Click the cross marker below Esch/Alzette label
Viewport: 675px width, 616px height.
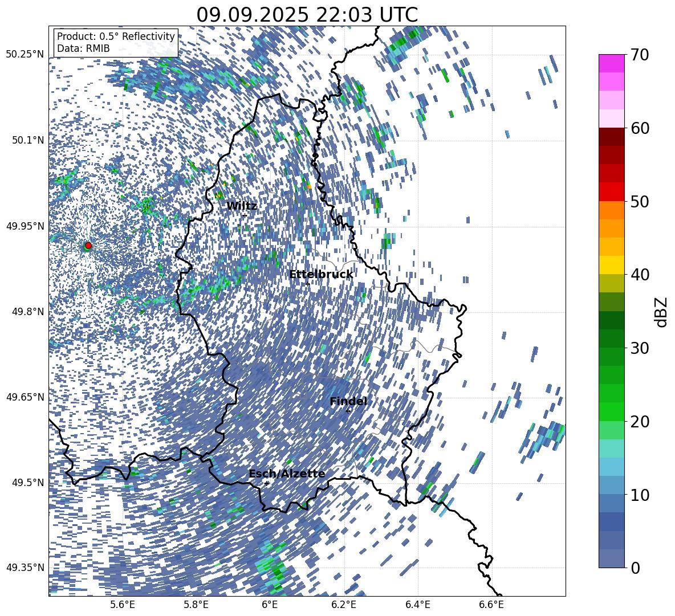pyautogui.click(x=266, y=483)
